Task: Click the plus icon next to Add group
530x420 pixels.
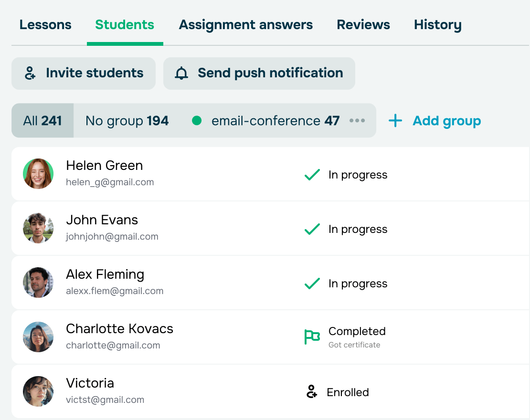Action: tap(395, 121)
